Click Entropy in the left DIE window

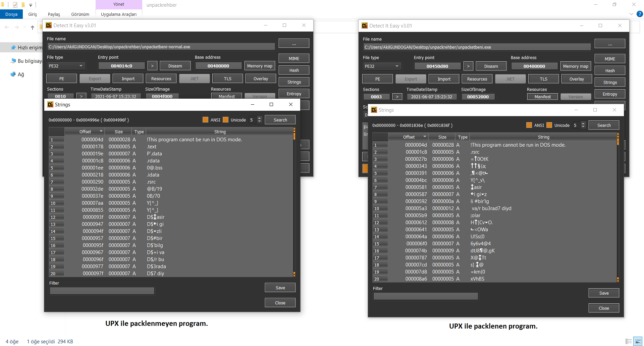[294, 94]
